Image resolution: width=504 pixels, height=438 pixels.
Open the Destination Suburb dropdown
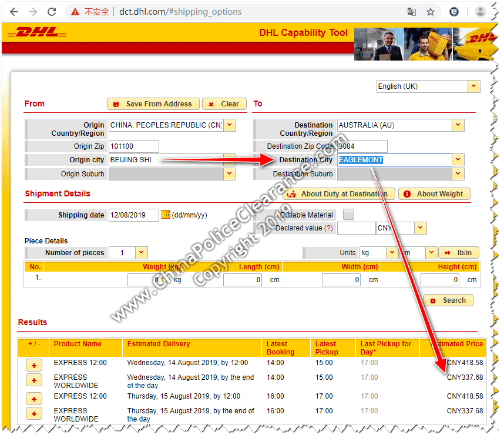[x=458, y=174]
